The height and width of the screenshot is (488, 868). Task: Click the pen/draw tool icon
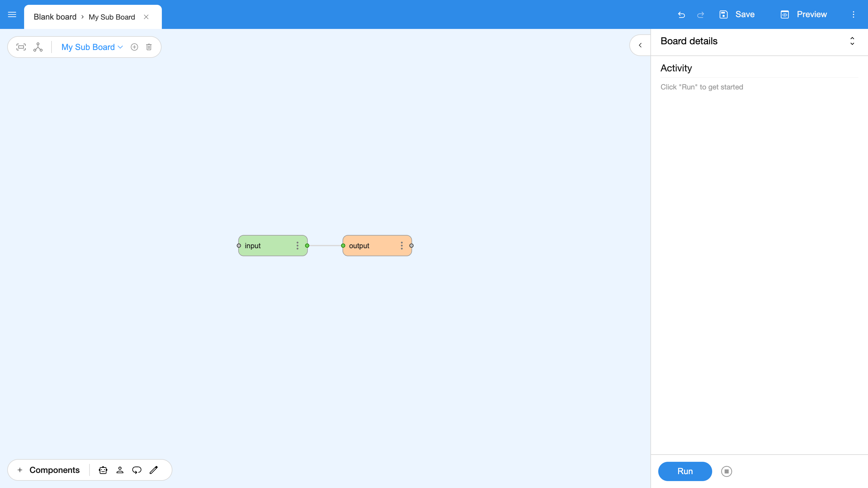[154, 470]
